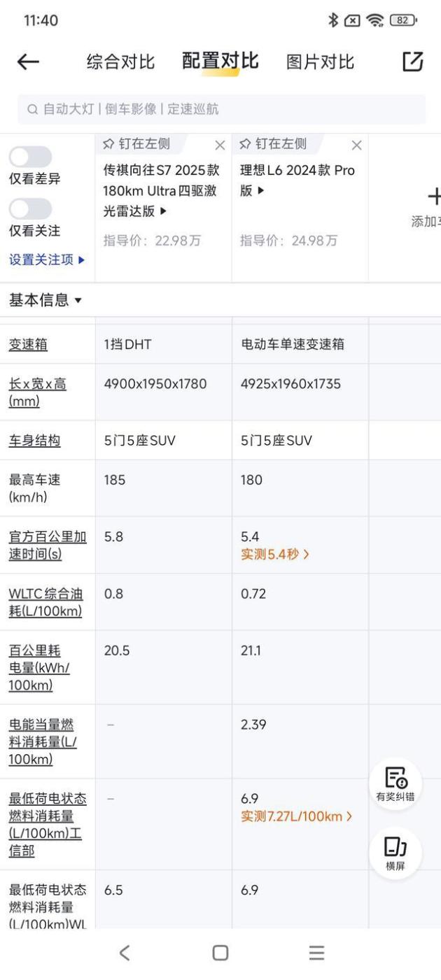Tap the back arrow icon

(x=28, y=62)
